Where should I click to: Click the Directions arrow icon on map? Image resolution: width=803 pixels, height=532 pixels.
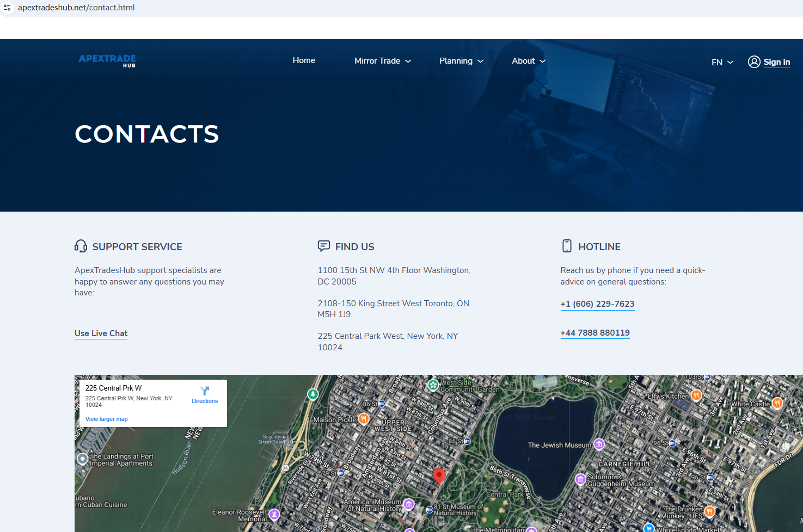tap(205, 391)
